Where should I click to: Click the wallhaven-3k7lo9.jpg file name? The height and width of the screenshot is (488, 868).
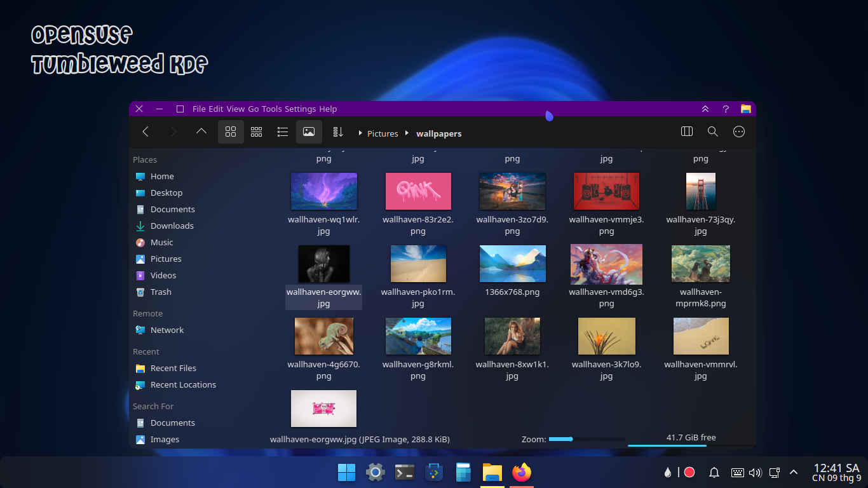click(606, 370)
